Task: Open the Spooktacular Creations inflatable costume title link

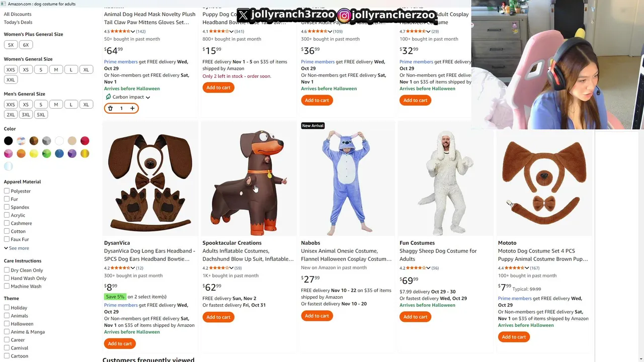Action: pyautogui.click(x=248, y=255)
